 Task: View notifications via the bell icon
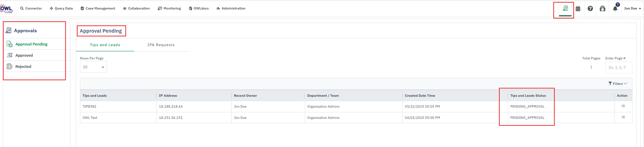[x=615, y=9]
